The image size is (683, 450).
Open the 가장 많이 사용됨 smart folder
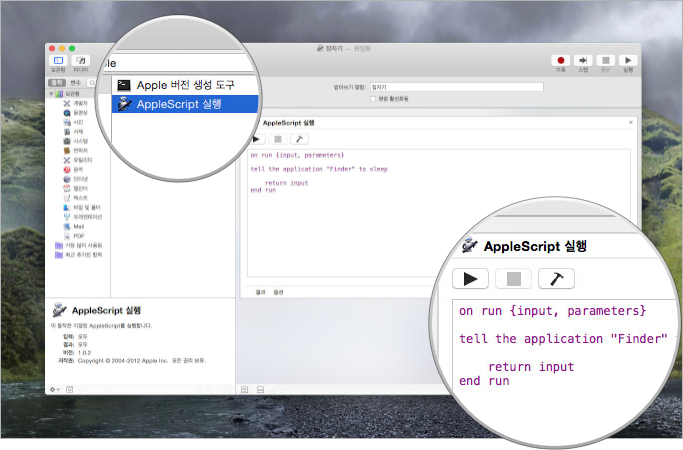[x=78, y=245]
